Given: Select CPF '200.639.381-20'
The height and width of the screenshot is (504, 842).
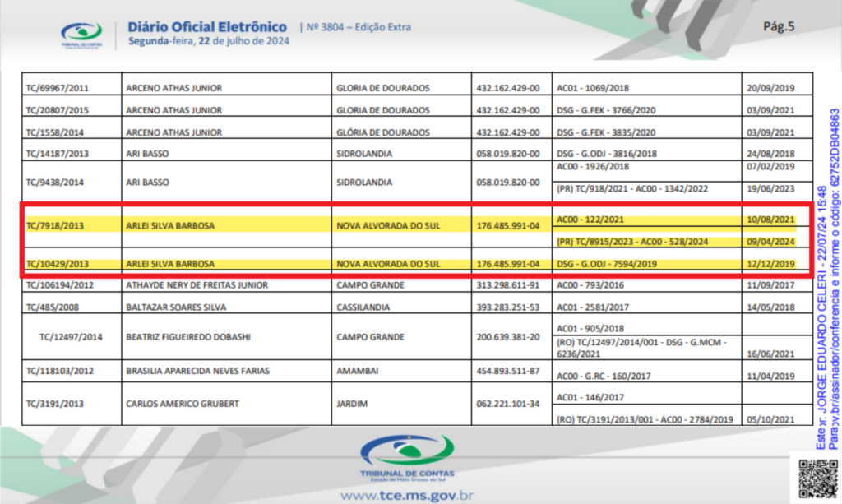Looking at the screenshot, I should click(x=508, y=337).
